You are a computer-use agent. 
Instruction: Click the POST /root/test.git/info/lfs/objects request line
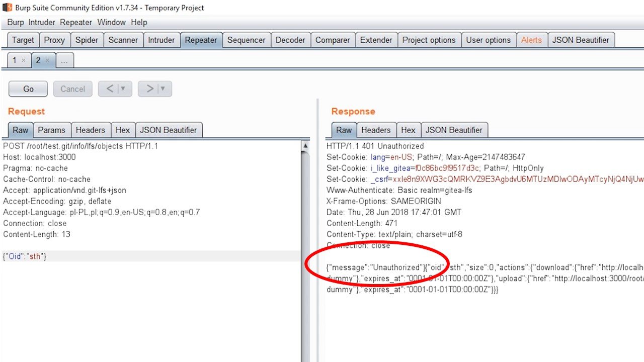coord(80,146)
